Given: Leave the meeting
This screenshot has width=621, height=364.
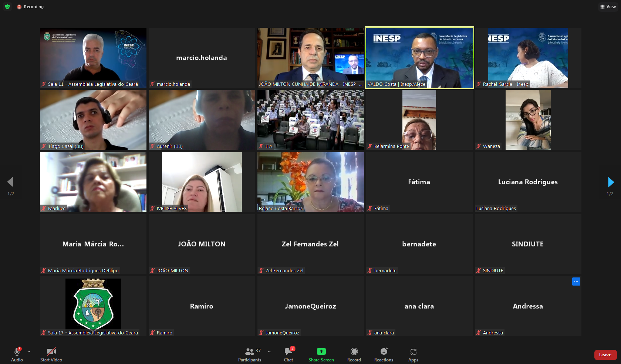Looking at the screenshot, I should click(x=605, y=355).
